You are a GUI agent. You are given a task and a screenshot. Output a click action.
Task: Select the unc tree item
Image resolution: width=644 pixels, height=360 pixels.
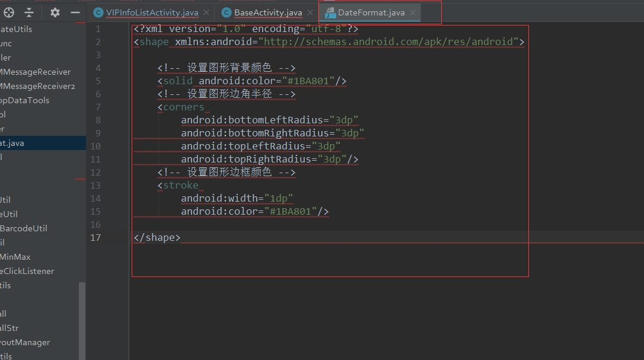point(6,43)
